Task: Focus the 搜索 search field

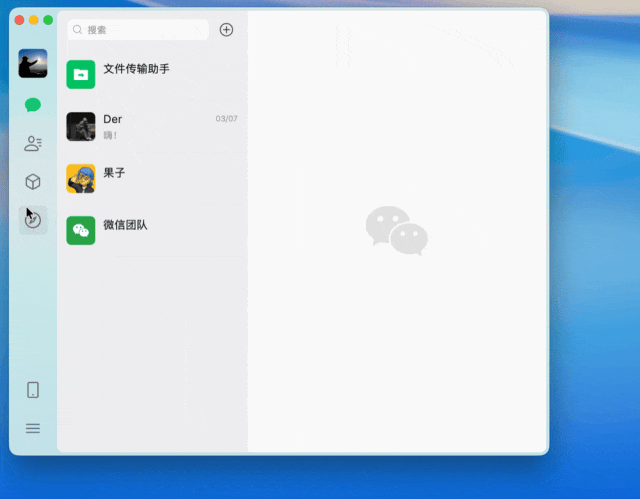Action: (x=138, y=29)
